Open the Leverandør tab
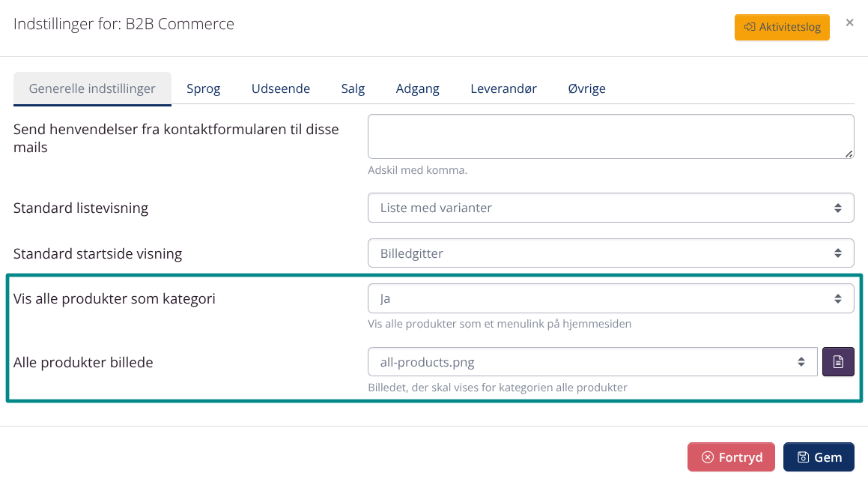The height and width of the screenshot is (485, 868). (x=503, y=88)
